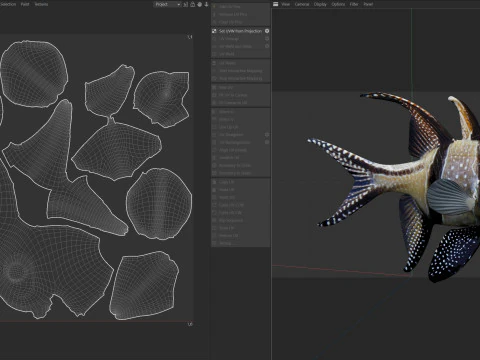
Task: Run Set UVW from Projection command
Action: pos(240,31)
